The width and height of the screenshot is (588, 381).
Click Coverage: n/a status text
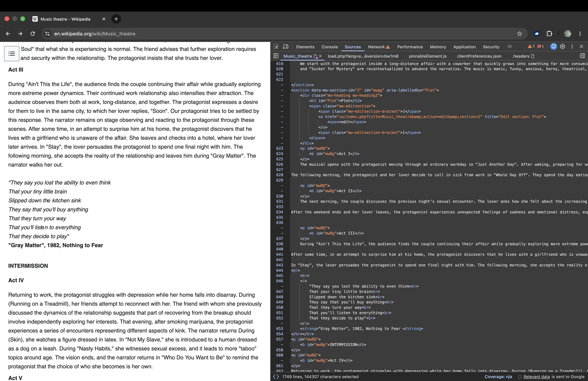point(498,377)
